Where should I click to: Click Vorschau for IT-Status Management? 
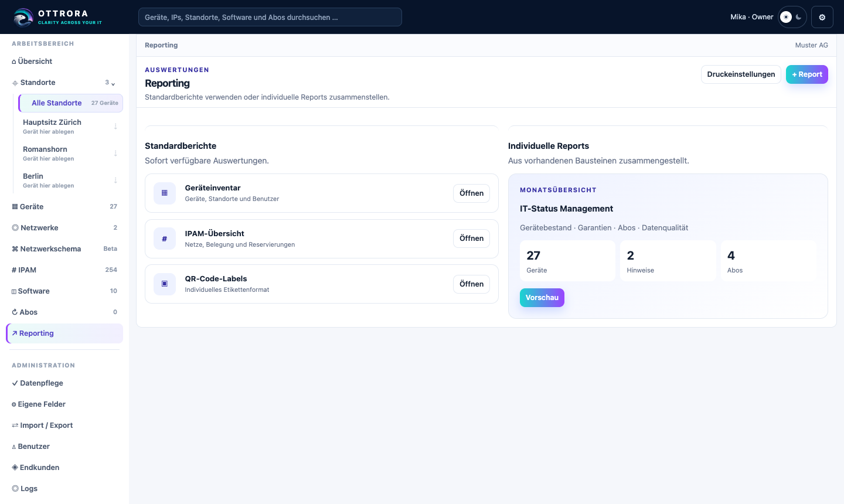[x=542, y=298]
